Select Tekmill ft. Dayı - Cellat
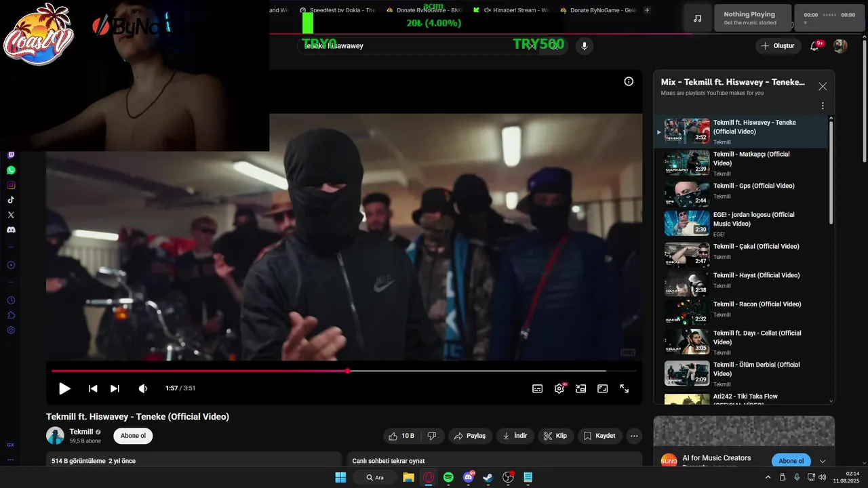This screenshot has width=868, height=488. tap(741, 342)
